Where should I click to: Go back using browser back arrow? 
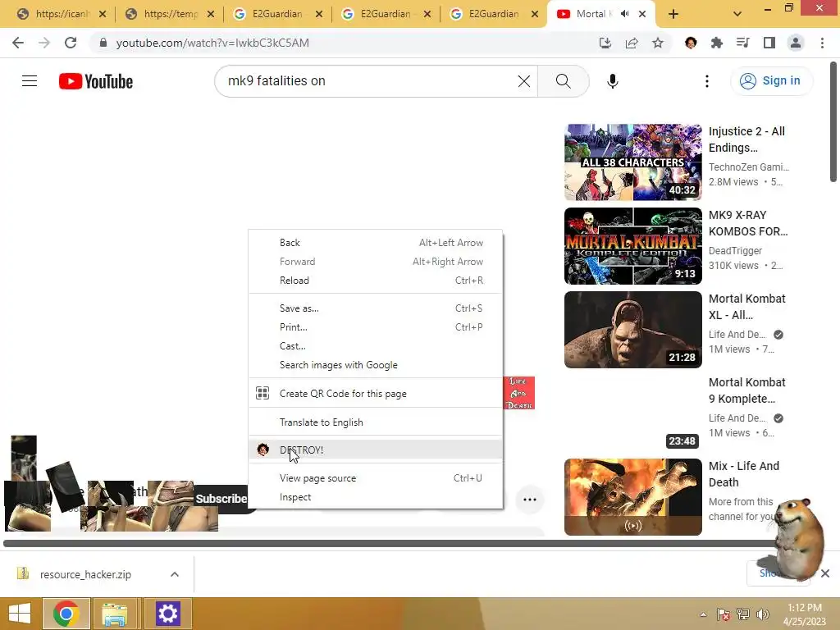pos(18,43)
